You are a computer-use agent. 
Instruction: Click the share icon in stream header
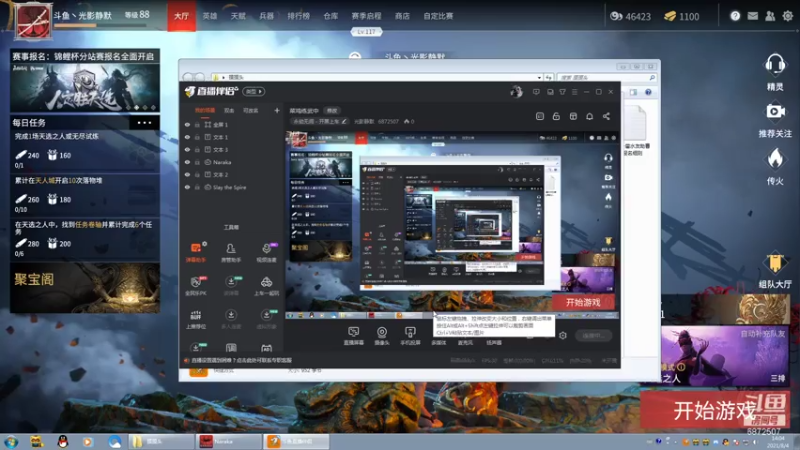(x=606, y=116)
